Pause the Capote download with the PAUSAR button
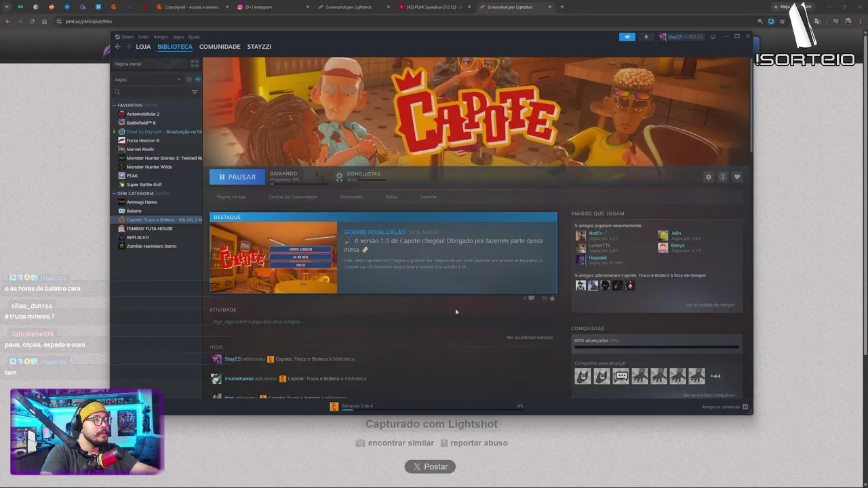868x488 pixels. 237,177
